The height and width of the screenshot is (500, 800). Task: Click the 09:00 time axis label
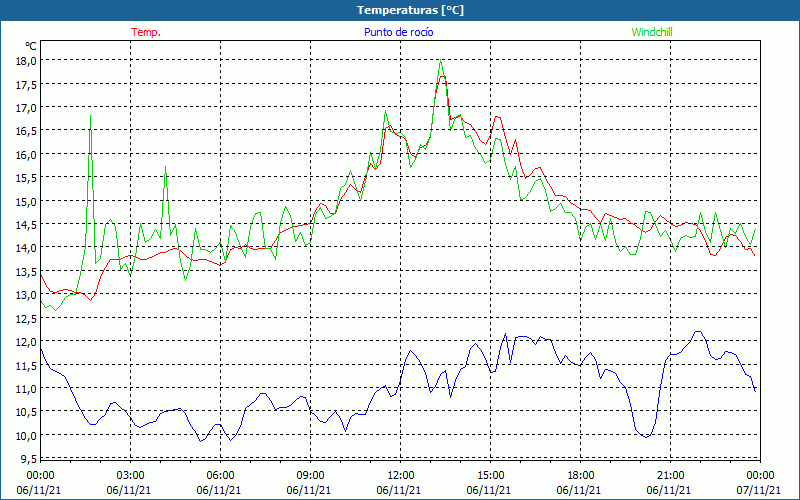point(310,475)
